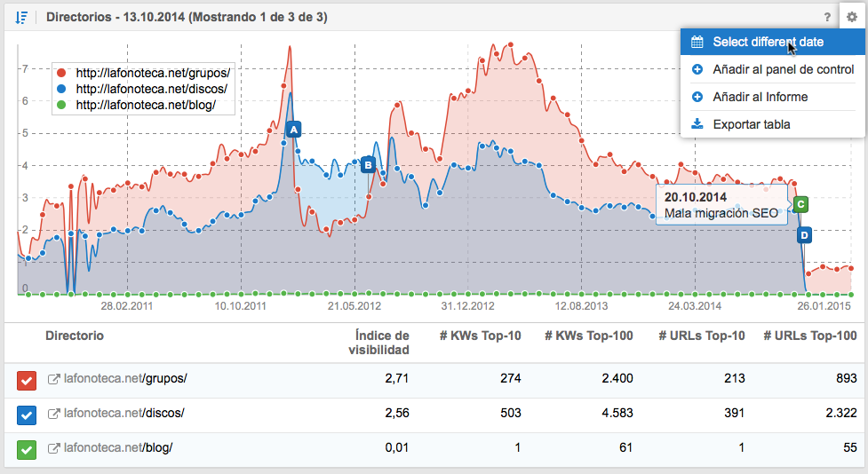Open external link icon for discos directory
The width and height of the screenshot is (868, 474).
(x=53, y=415)
